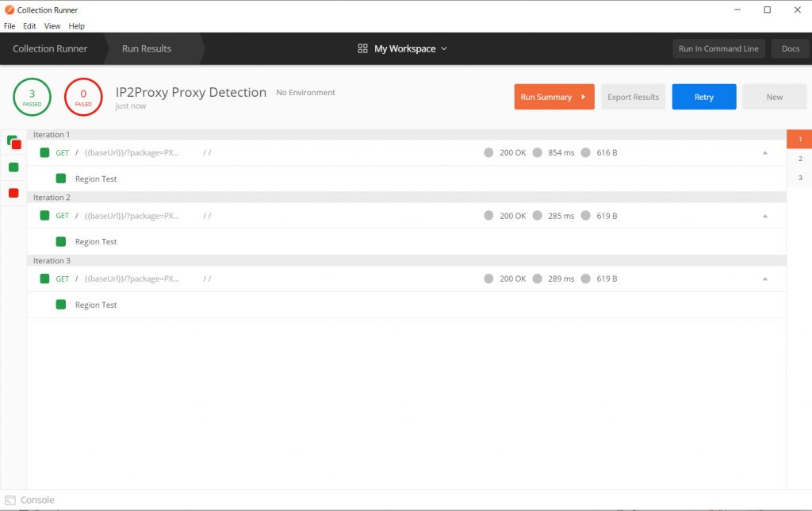Image resolution: width=812 pixels, height=511 pixels.
Task: Collapse Iteration 1's request details via the chevron
Action: (765, 152)
